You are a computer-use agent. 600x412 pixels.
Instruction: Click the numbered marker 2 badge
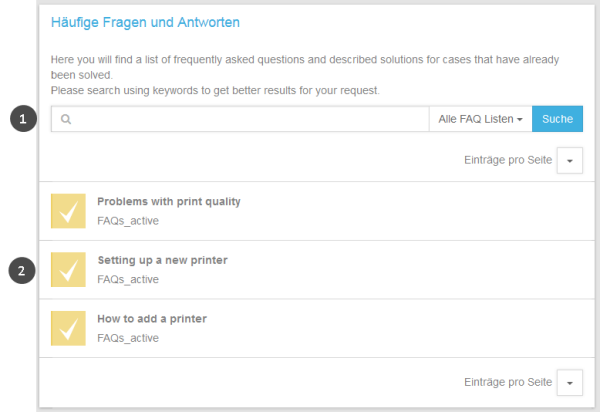pyautogui.click(x=22, y=270)
